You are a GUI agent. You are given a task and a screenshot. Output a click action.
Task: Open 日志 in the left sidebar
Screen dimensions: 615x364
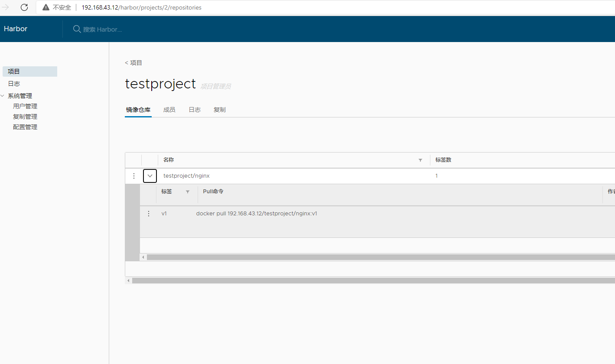tap(14, 84)
